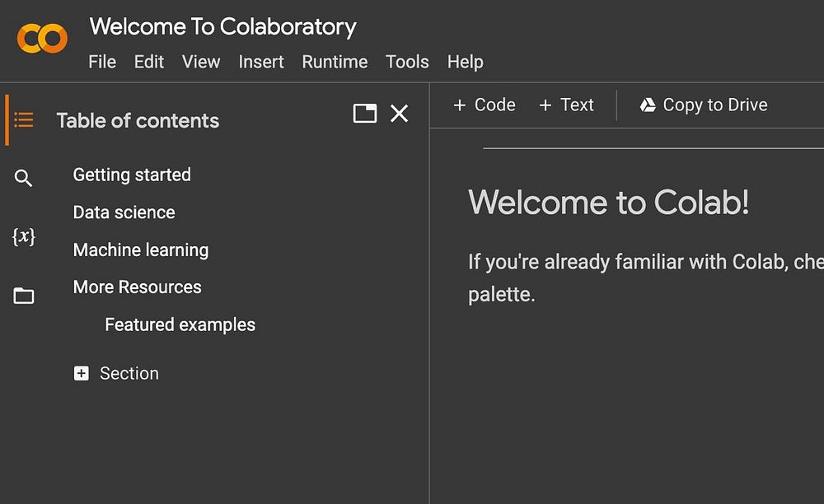Jump to Getting started section
The image size is (824, 504).
tap(132, 175)
